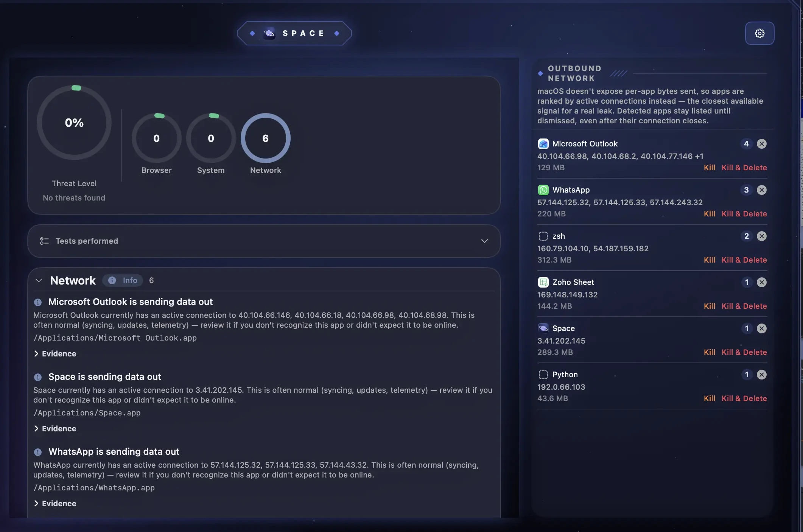Expand Evidence under WhatsApp finding
Image resolution: width=803 pixels, height=532 pixels.
click(55, 504)
